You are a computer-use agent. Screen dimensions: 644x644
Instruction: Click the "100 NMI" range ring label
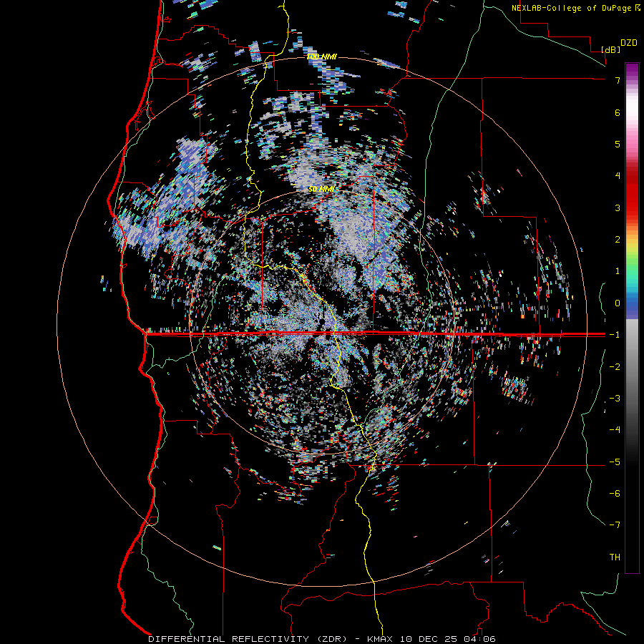[x=322, y=57]
